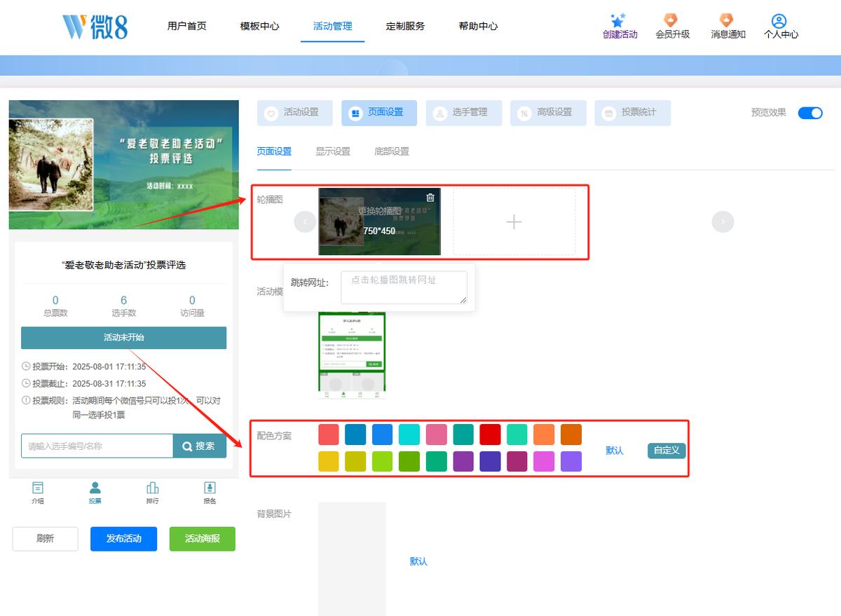Click the green activity template thumbnail
This screenshot has height=616, width=841.
(x=352, y=355)
